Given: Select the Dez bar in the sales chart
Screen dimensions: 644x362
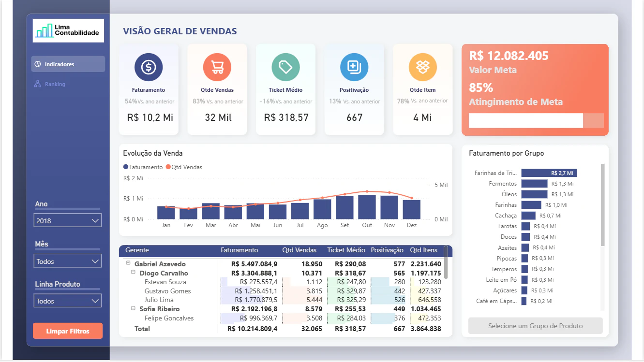Looking at the screenshot, I should point(412,210).
